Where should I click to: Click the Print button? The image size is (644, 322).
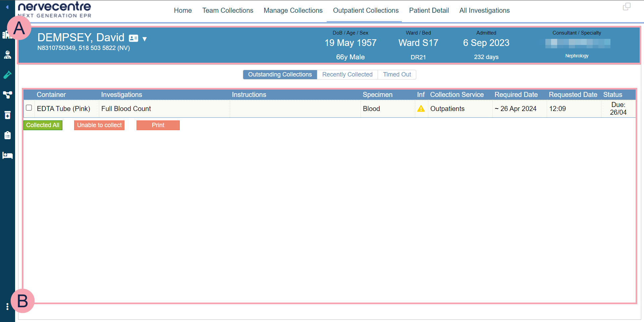coord(158,125)
